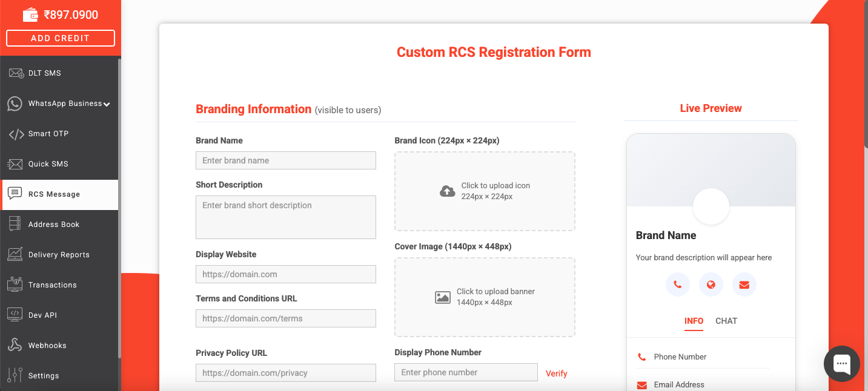Switch to INFO tab in preview
The image size is (868, 391).
point(694,321)
